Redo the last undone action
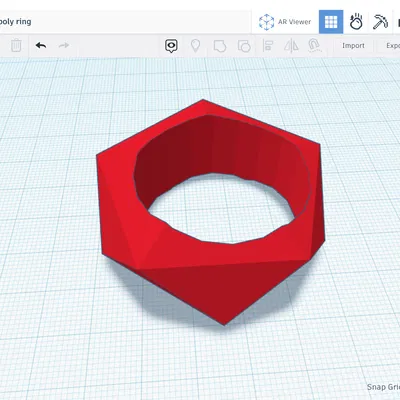 point(64,45)
